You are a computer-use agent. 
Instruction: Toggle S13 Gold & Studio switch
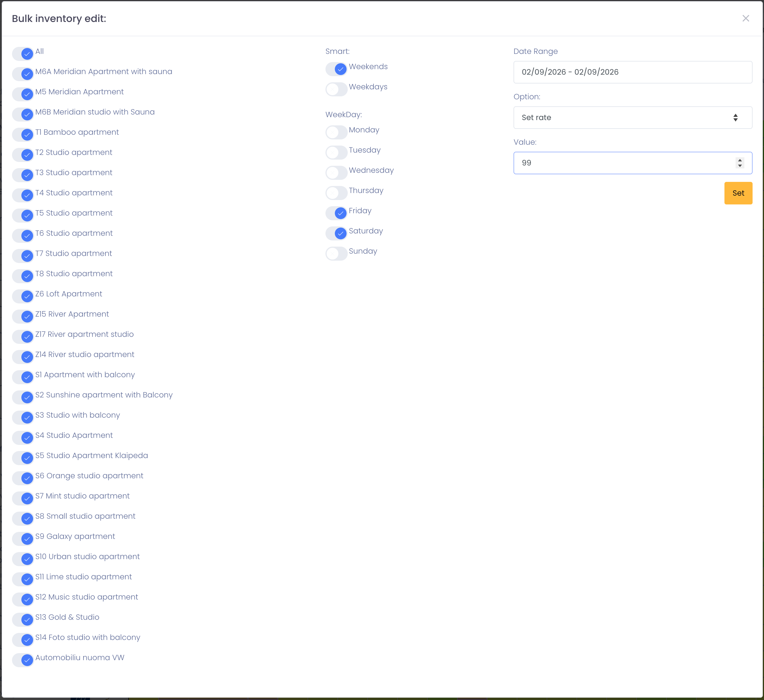(23, 620)
